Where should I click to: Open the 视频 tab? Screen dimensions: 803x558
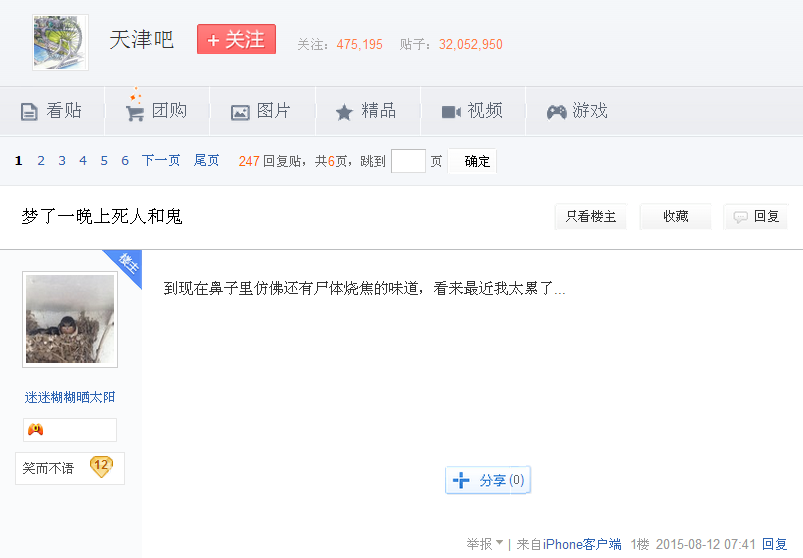coord(473,111)
